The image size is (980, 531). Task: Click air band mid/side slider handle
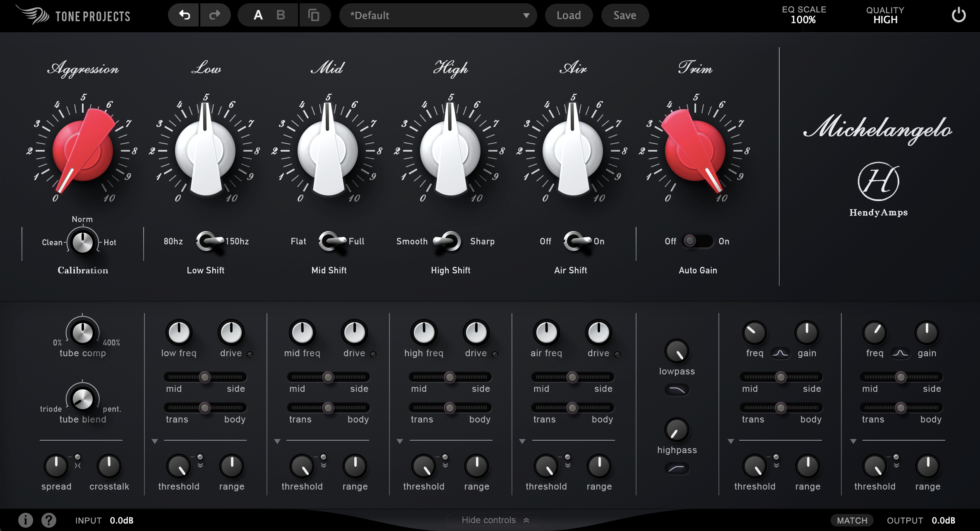[572, 377]
